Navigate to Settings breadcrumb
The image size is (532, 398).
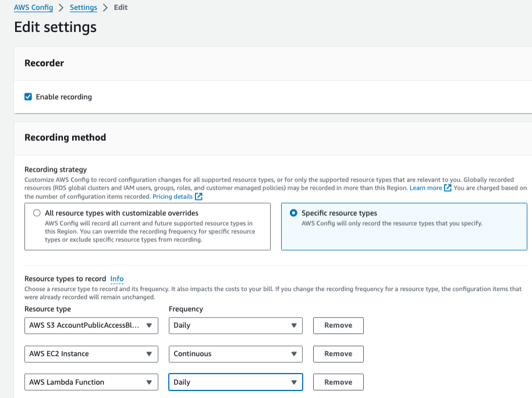click(83, 8)
